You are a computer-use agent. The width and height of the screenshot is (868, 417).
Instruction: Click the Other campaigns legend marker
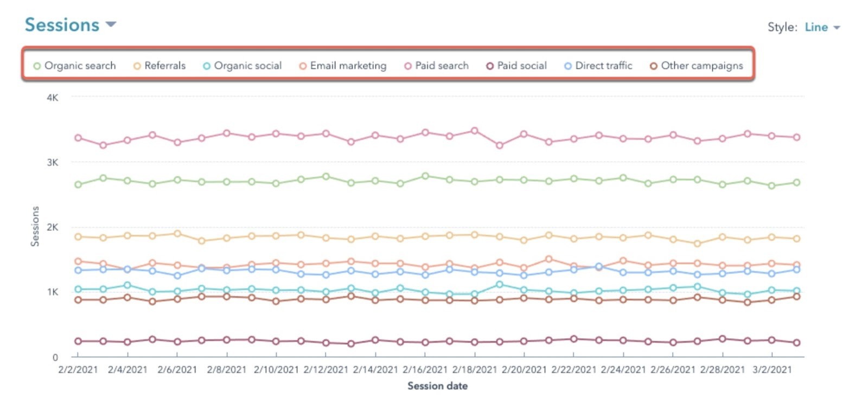point(654,66)
